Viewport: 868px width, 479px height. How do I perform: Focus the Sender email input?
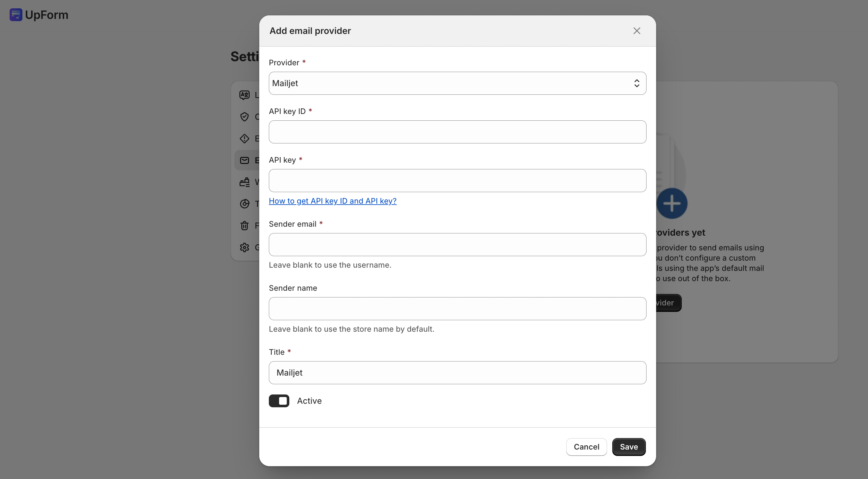(457, 245)
